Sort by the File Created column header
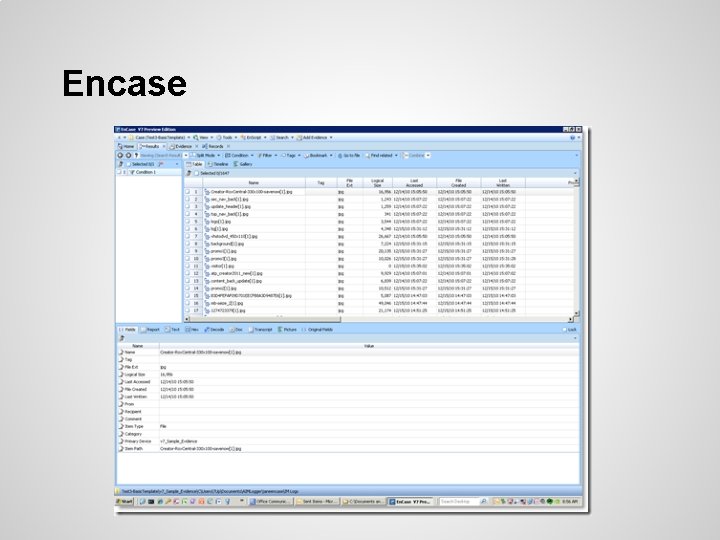 point(459,183)
